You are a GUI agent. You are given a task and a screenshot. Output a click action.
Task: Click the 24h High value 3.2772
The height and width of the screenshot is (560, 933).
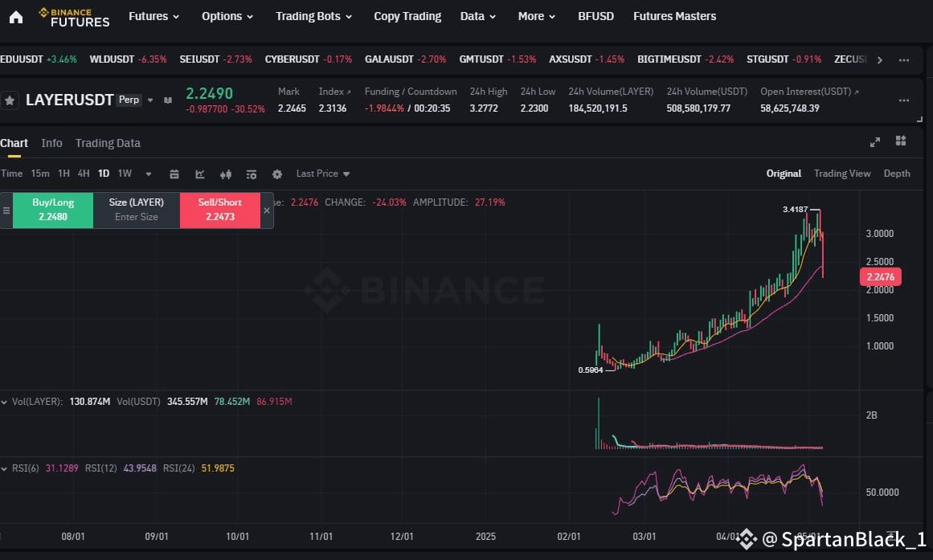pos(484,108)
